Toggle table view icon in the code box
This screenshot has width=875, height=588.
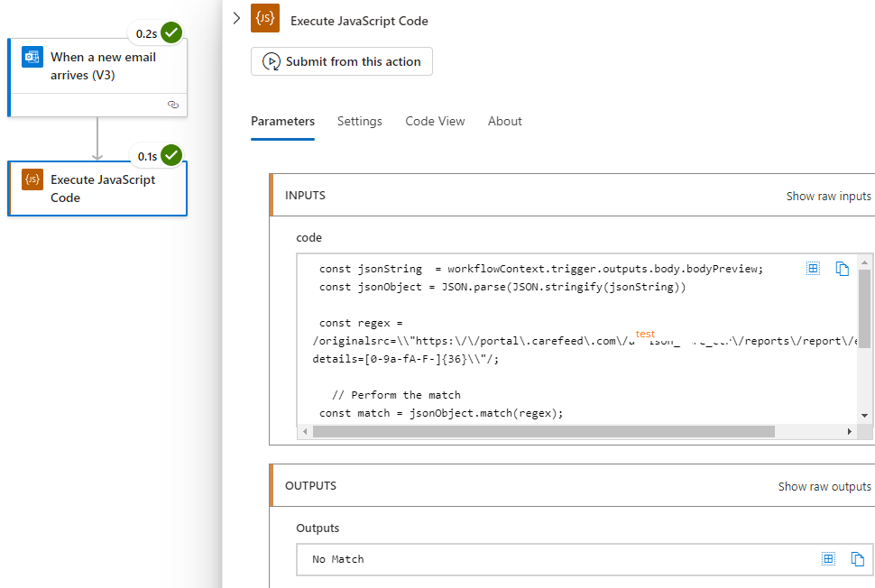(813, 269)
